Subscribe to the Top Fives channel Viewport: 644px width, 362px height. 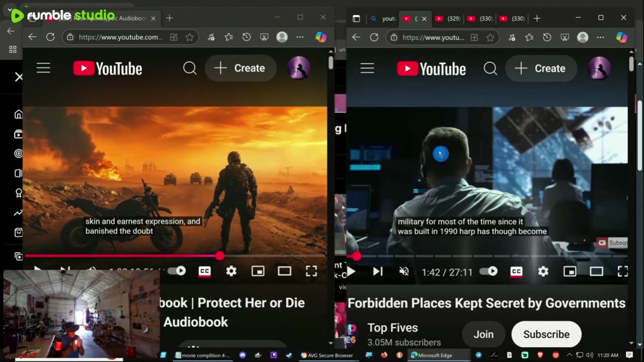click(546, 334)
